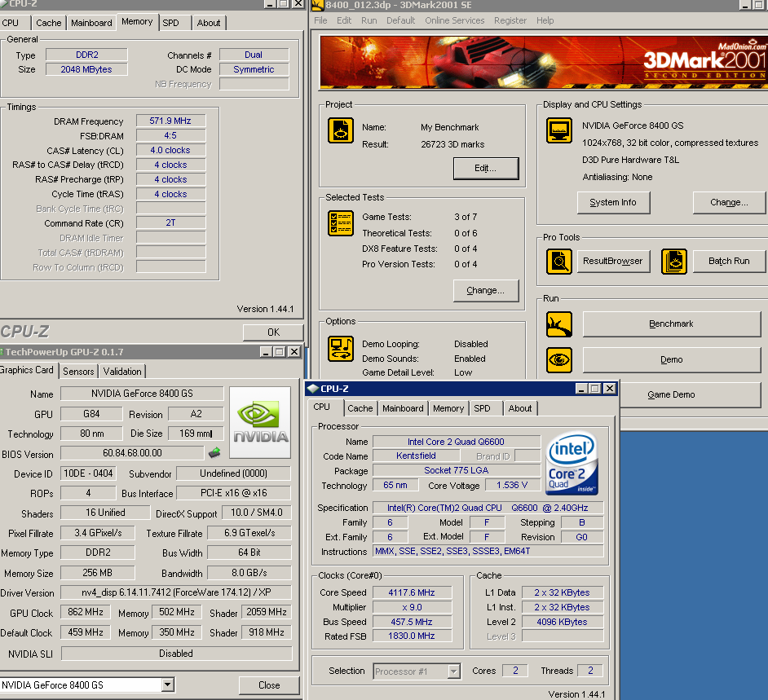The image size is (768, 700).
Task: Click the GPU-Z Name field NVIDIA GeForce 8400 GS
Action: coord(142,394)
